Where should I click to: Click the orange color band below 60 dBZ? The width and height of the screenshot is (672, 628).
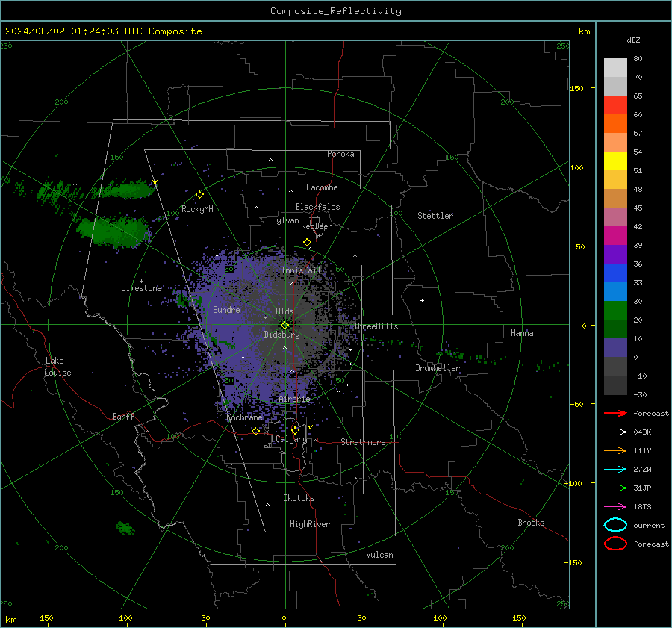[x=615, y=123]
